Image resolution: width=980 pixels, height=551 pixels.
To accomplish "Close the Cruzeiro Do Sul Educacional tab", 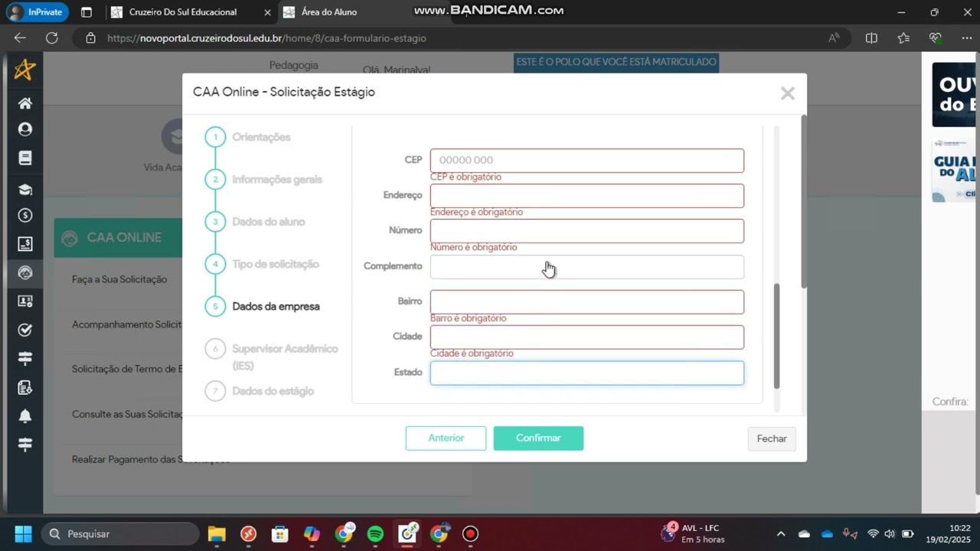I will (266, 12).
